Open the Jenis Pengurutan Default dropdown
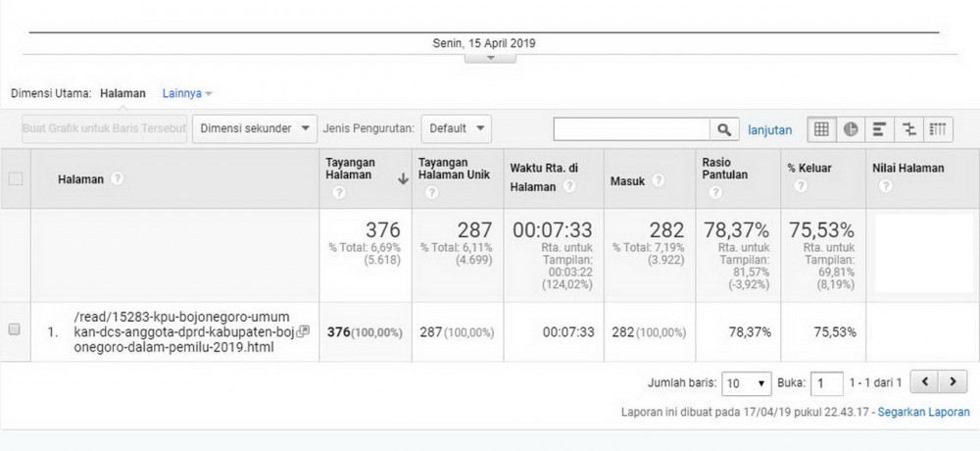This screenshot has width=980, height=451. coord(457,128)
